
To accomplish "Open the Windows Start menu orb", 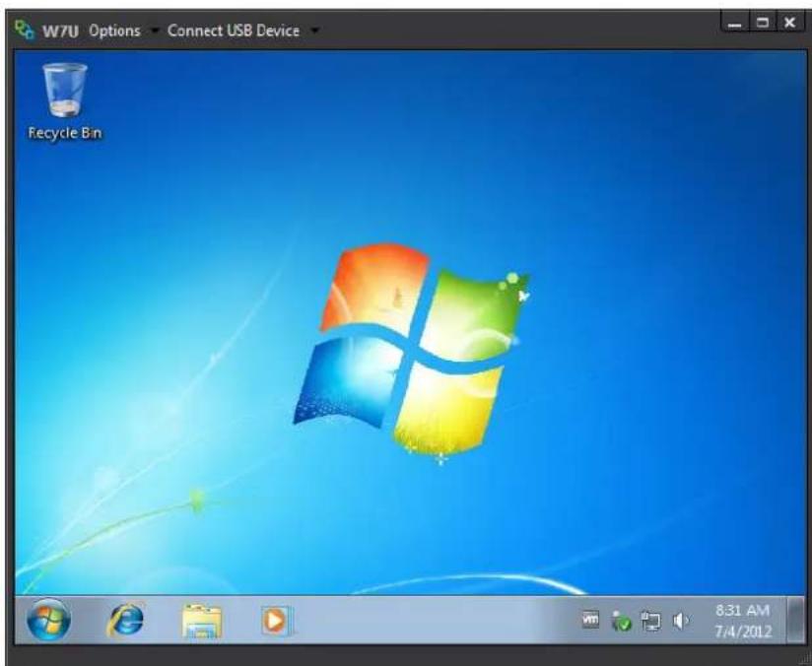I will pyautogui.click(x=48, y=620).
